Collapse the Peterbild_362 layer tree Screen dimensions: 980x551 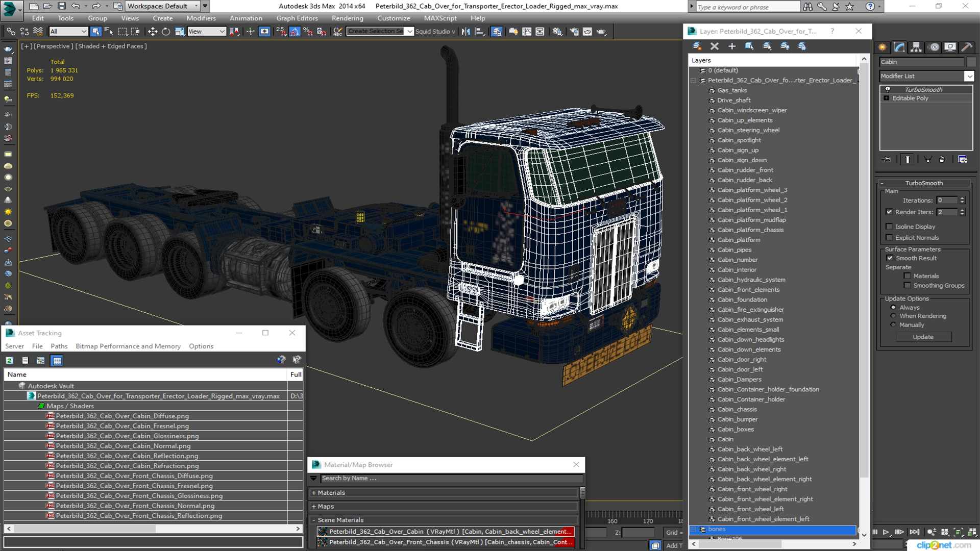694,80
